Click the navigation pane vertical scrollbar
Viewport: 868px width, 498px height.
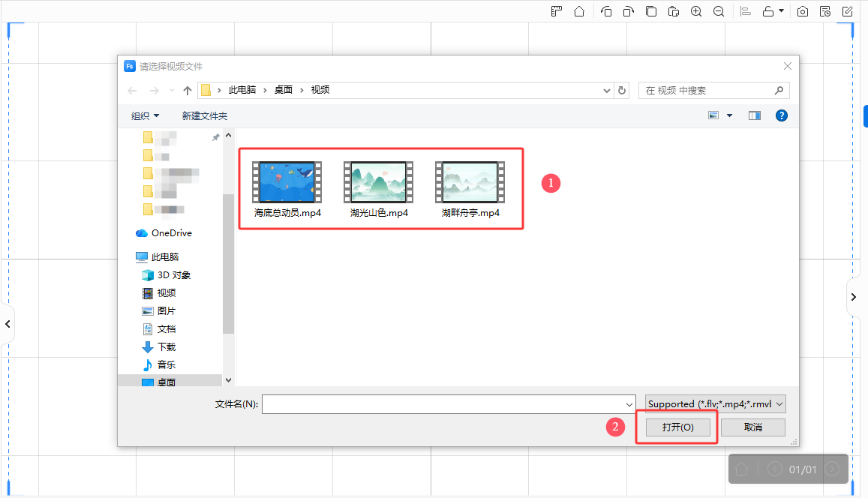(x=228, y=262)
